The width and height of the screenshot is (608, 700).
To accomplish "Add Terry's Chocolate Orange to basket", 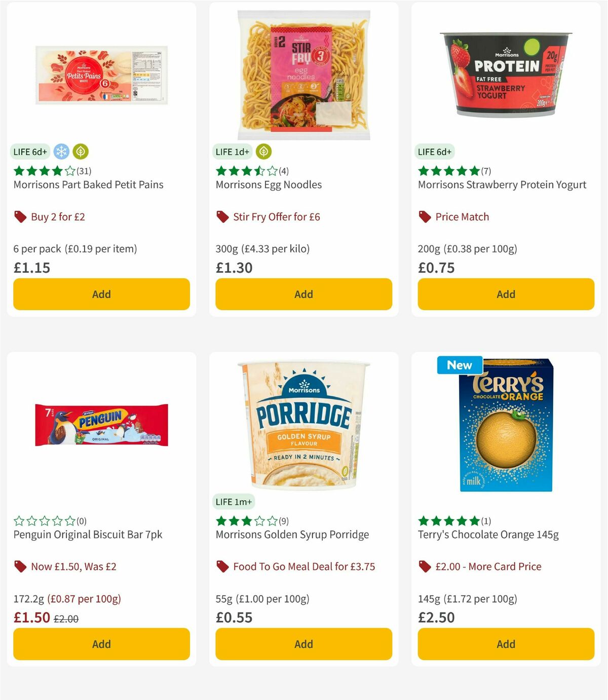I will [505, 644].
